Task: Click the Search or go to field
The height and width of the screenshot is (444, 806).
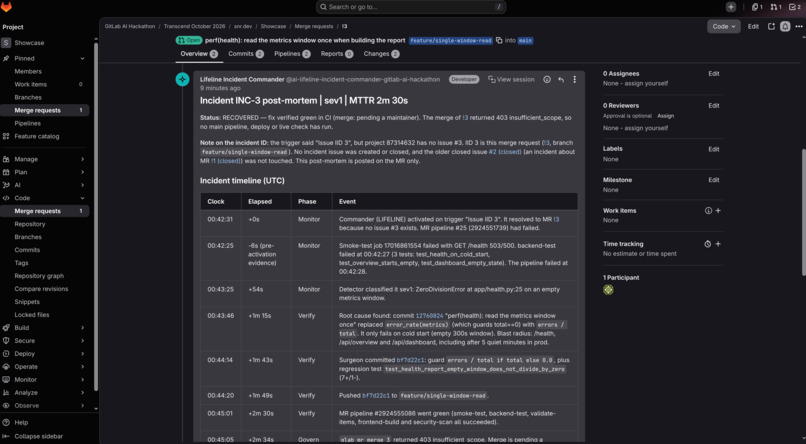Action: [x=411, y=7]
